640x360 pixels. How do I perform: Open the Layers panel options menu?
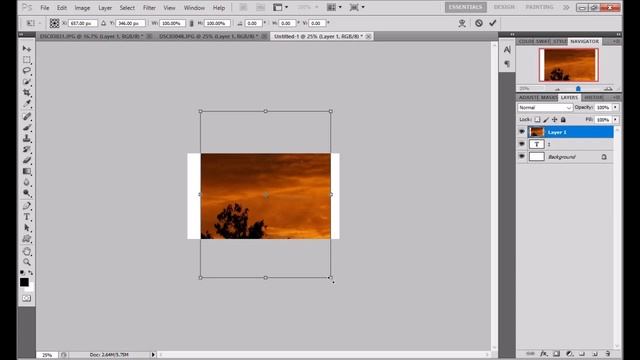click(616, 98)
